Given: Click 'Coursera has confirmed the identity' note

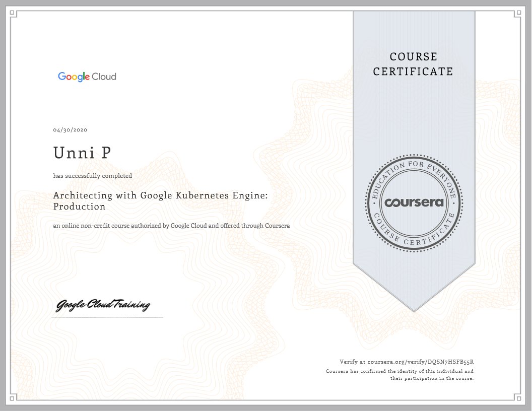Looking at the screenshot, I should click(400, 371).
